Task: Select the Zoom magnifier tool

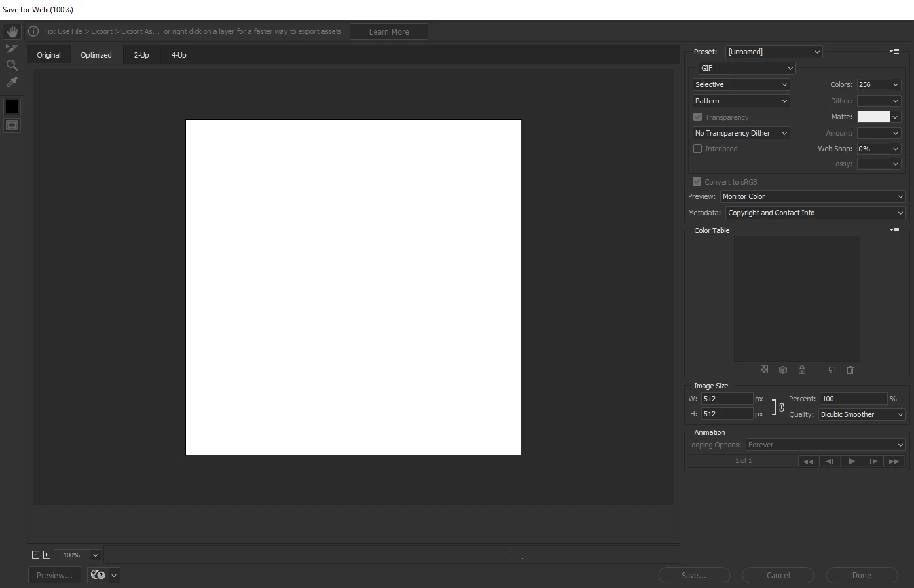Action: [12, 65]
